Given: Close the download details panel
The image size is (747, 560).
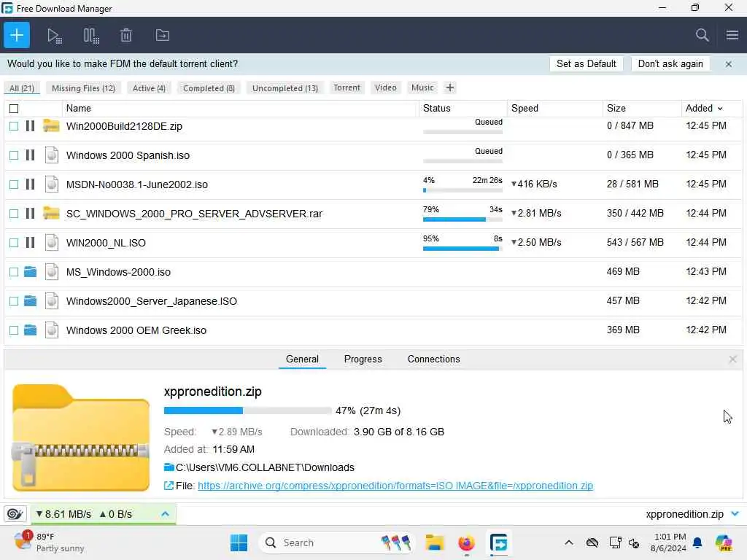Looking at the screenshot, I should pyautogui.click(x=732, y=359).
